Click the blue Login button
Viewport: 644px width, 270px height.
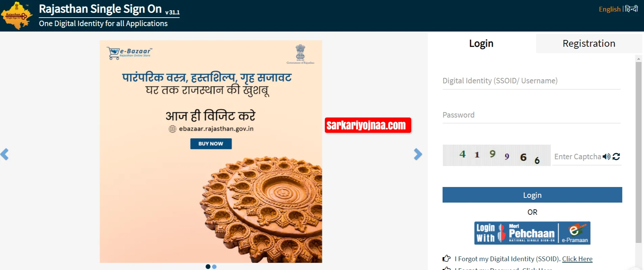coord(532,195)
